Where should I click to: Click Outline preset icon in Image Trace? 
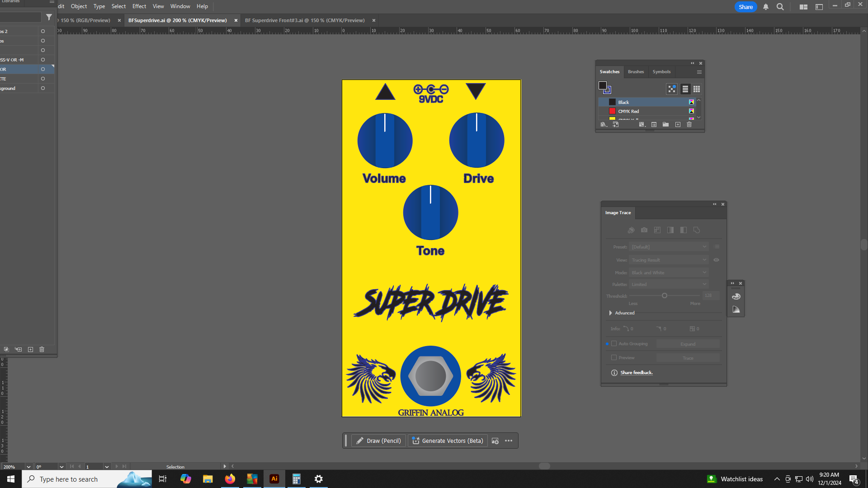click(697, 230)
